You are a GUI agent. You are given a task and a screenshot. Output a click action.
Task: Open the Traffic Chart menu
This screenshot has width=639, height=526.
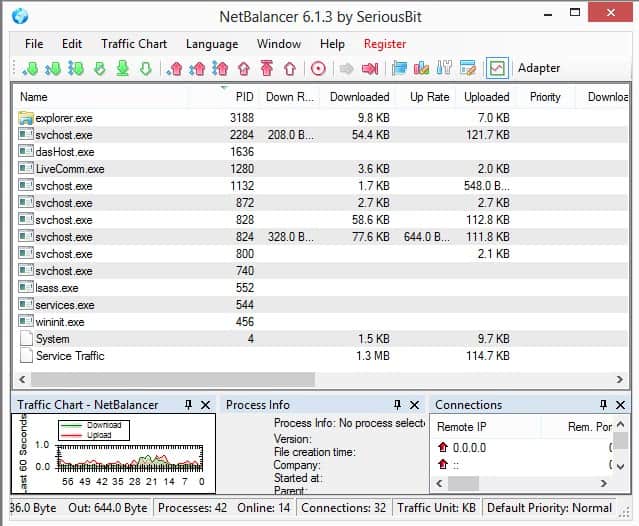click(x=134, y=44)
